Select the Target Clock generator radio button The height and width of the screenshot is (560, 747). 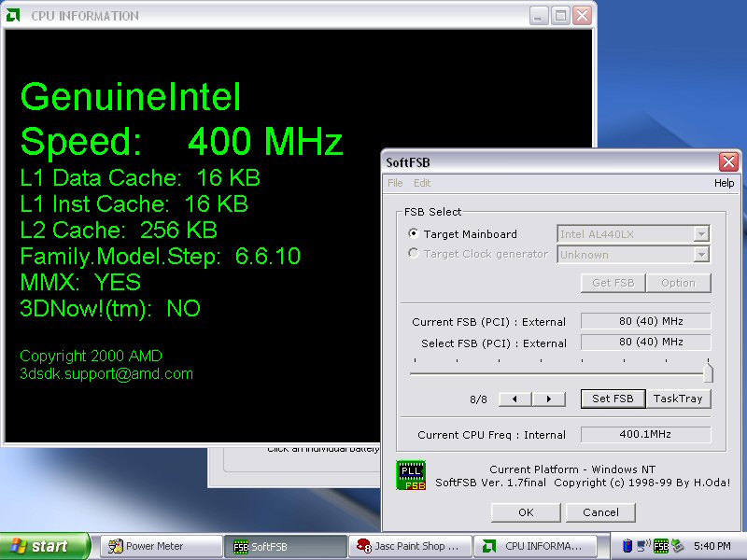pyautogui.click(x=413, y=253)
